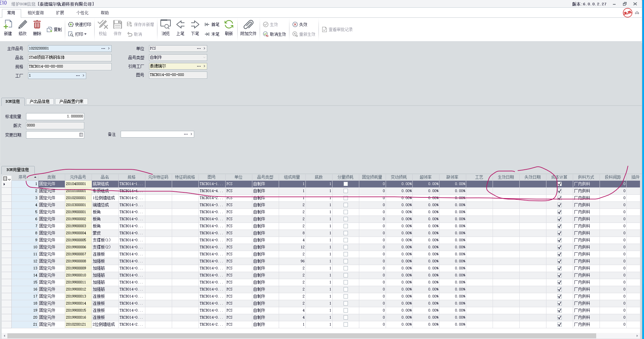Toggle 分量损耗 checkbox in row 12 加强板

pyautogui.click(x=346, y=261)
